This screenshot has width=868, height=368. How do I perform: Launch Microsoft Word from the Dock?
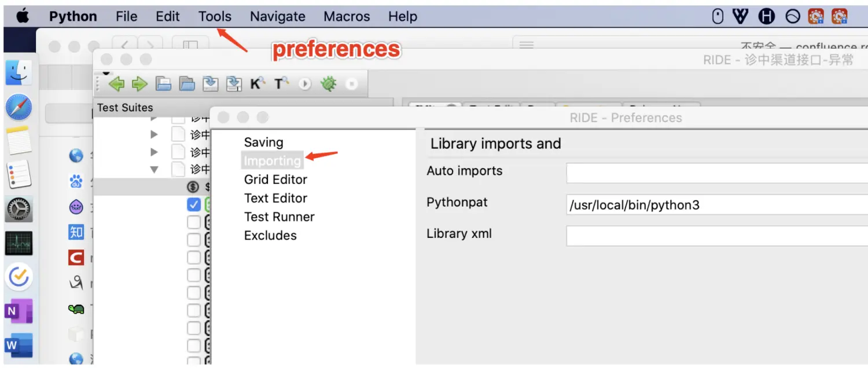pyautogui.click(x=19, y=345)
